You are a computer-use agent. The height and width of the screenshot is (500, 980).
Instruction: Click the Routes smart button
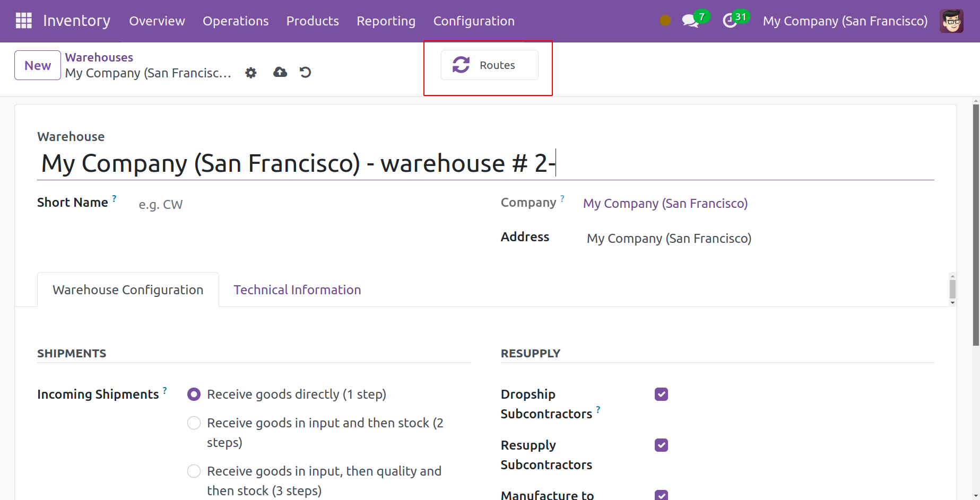489,65
